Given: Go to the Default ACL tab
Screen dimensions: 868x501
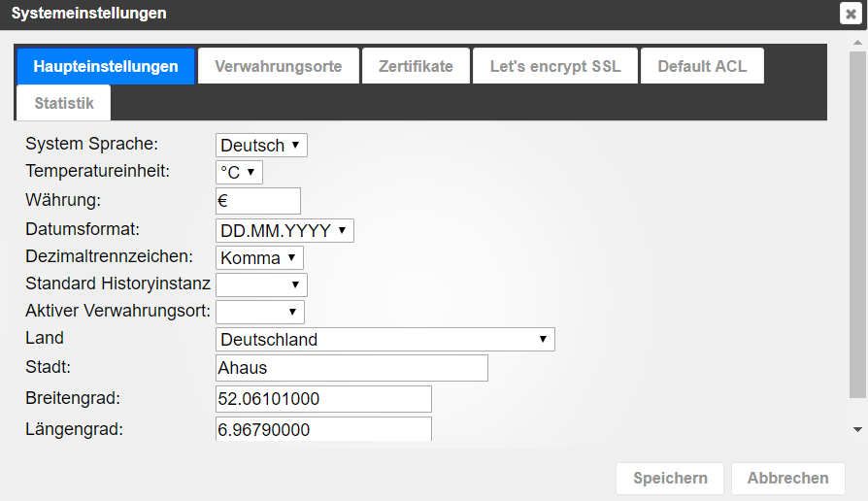Looking at the screenshot, I should click(702, 67).
